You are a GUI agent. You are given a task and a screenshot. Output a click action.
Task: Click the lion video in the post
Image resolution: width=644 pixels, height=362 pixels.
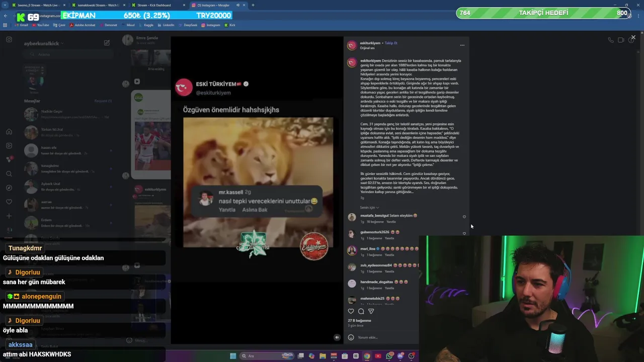[258, 182]
